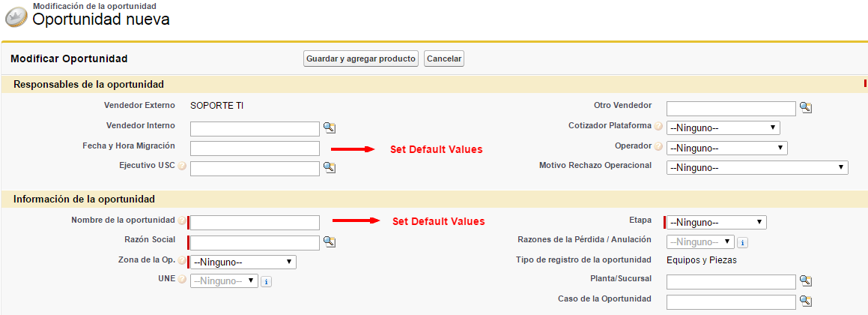This screenshot has height=315, width=868.
Task: Open Motivo Rechazo Operacional dropdown
Action: click(756, 168)
